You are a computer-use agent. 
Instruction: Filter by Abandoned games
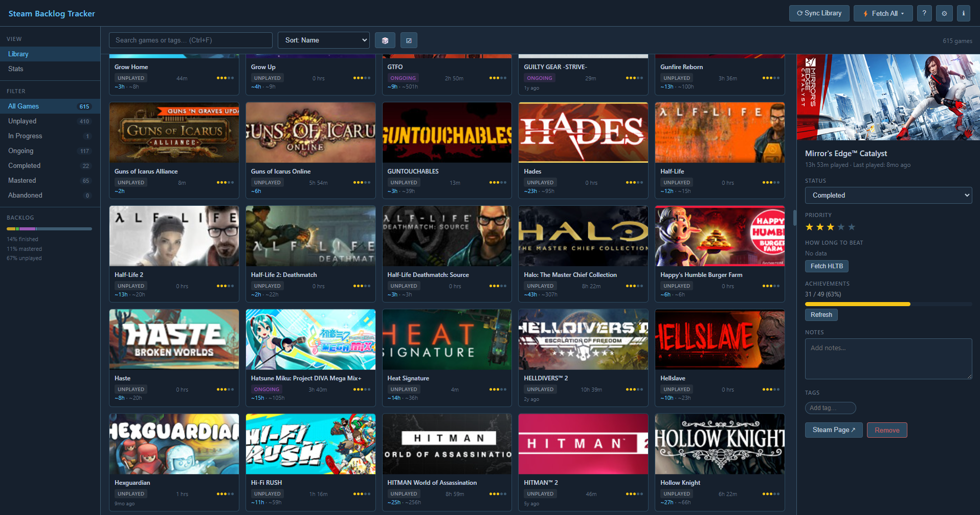coord(50,195)
